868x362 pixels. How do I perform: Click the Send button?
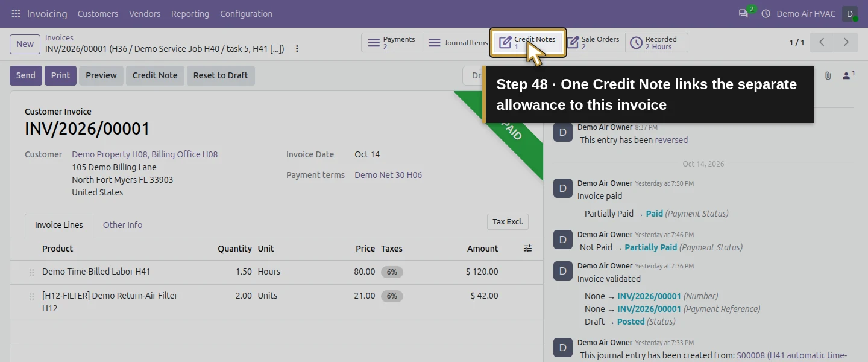pyautogui.click(x=26, y=75)
